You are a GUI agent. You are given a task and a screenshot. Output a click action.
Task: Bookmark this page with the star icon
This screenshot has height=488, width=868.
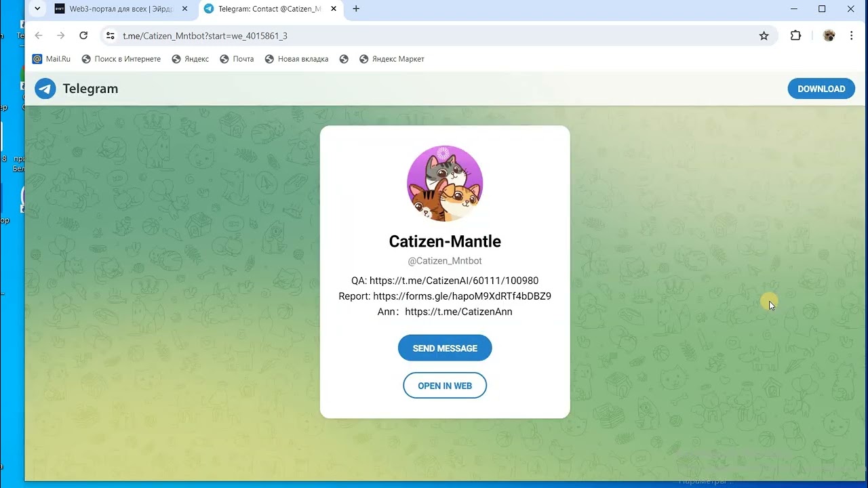pyautogui.click(x=764, y=36)
